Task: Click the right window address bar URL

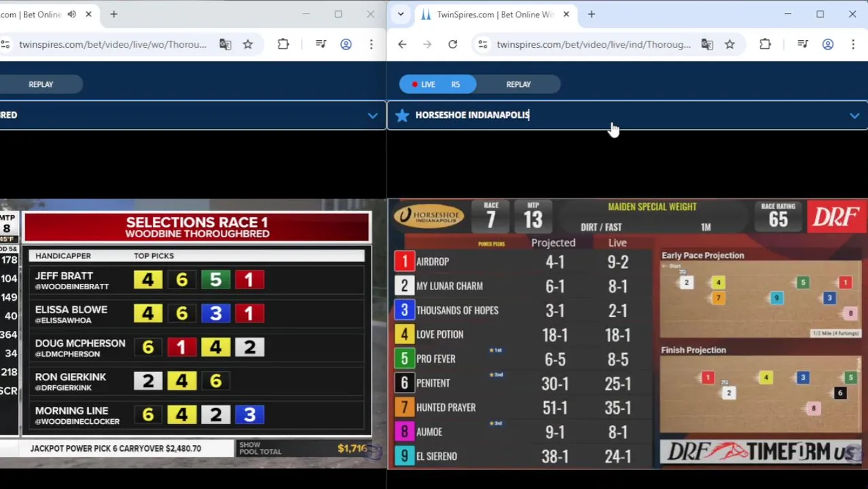Action: pos(593,44)
